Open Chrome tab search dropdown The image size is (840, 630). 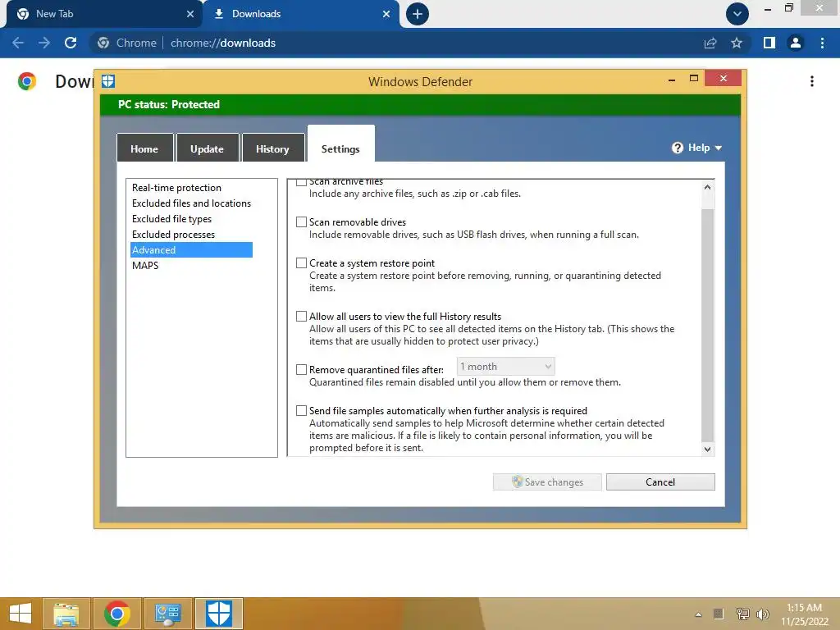737,14
